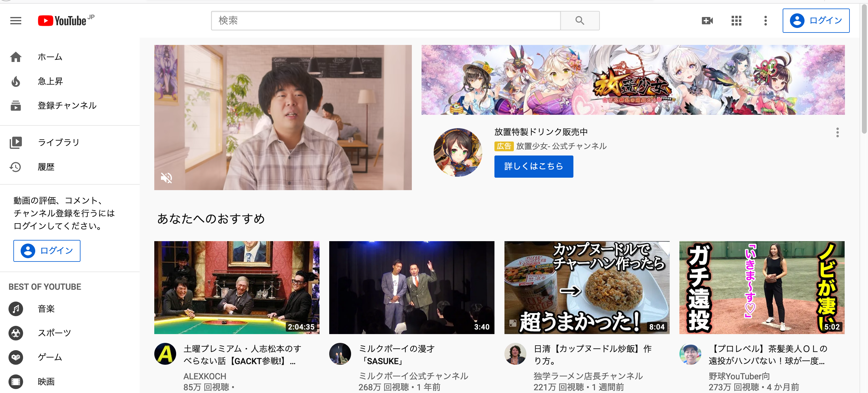Click inside the 検索 search field

(x=385, y=21)
